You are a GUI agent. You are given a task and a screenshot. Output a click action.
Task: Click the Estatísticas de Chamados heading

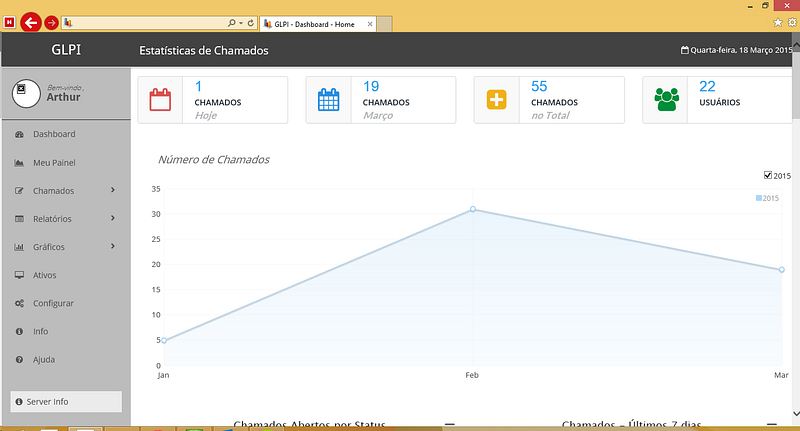pos(204,50)
